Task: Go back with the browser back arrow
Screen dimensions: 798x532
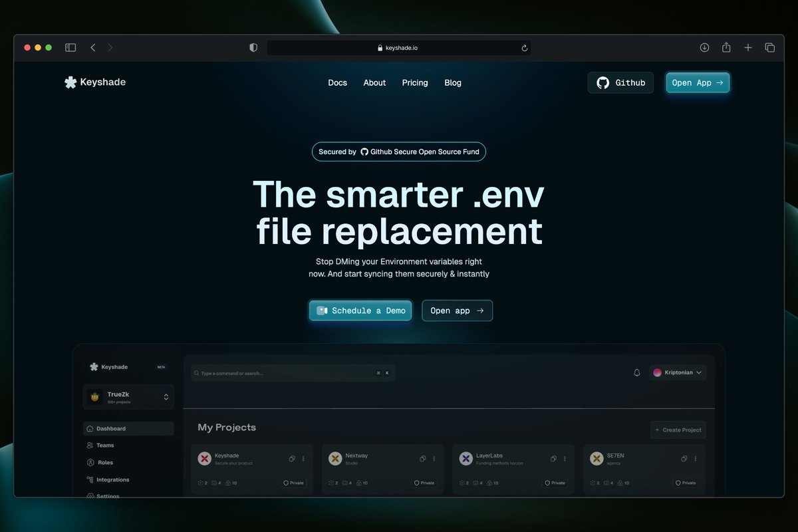Action: click(x=93, y=47)
